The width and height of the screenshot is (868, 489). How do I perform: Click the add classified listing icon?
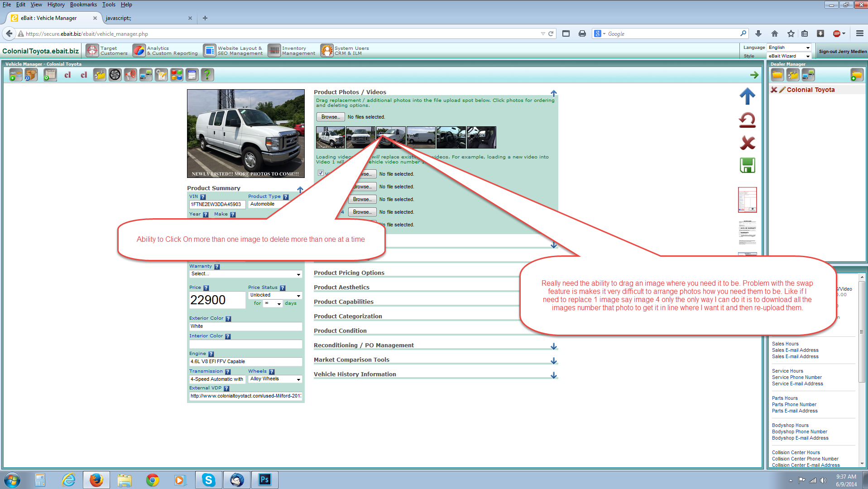pos(50,75)
